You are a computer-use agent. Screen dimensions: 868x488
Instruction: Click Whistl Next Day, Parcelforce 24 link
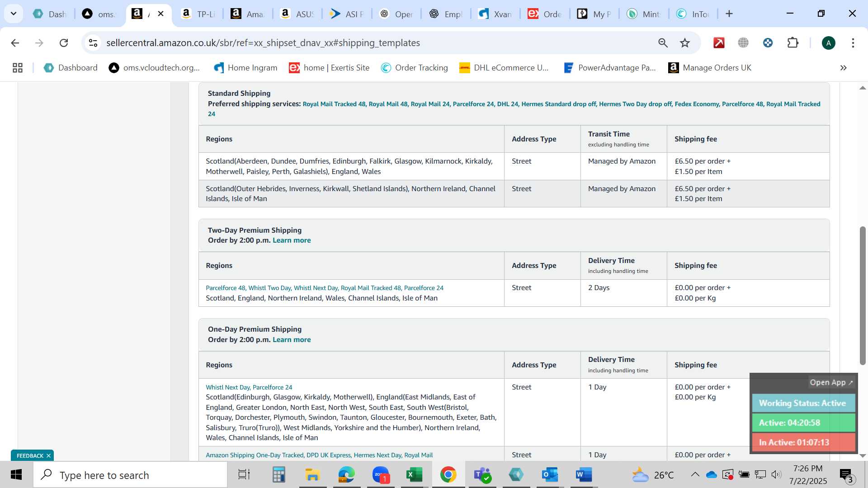pos(249,387)
